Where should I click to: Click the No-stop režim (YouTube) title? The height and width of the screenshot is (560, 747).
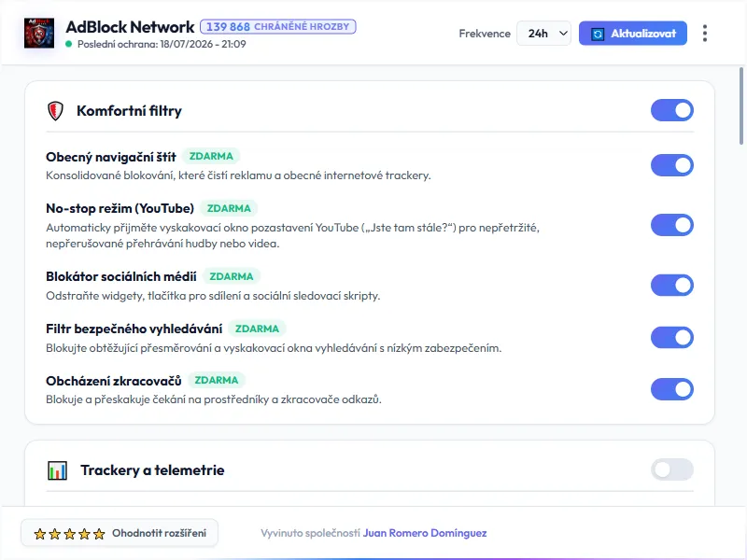click(120, 208)
